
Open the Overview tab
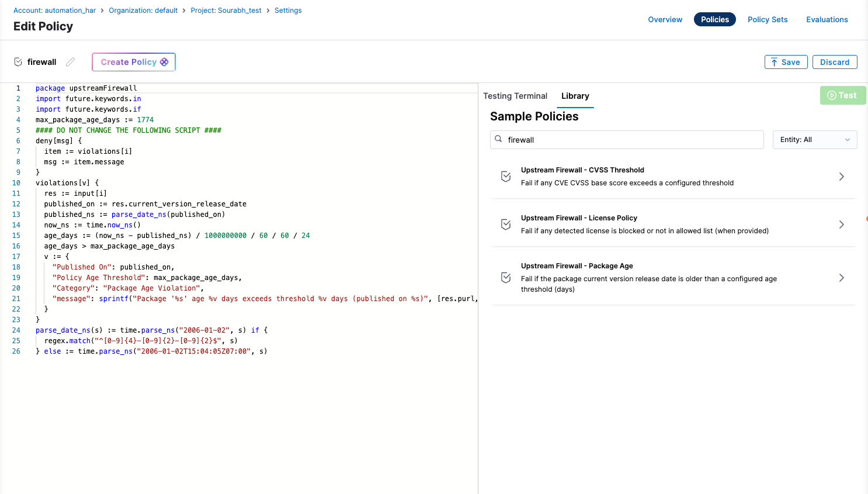(665, 19)
